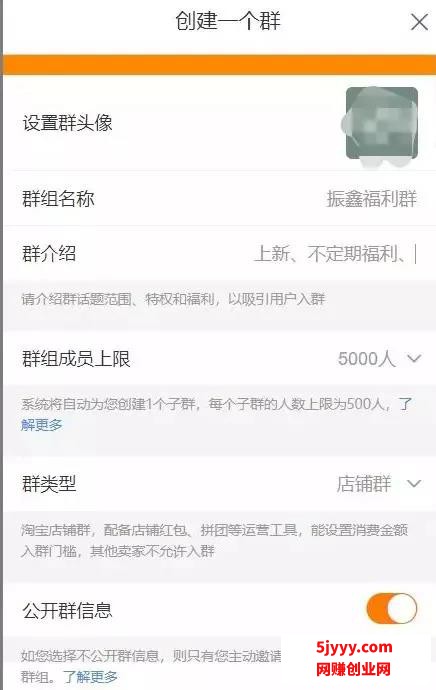Select the 5000人 value text
Viewport: 436px width, 690px height.
pos(366,359)
